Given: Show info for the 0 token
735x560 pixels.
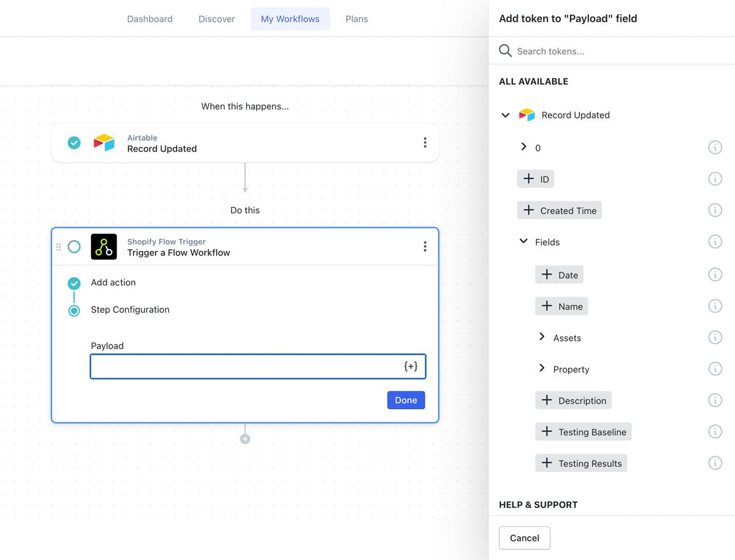Looking at the screenshot, I should point(715,148).
